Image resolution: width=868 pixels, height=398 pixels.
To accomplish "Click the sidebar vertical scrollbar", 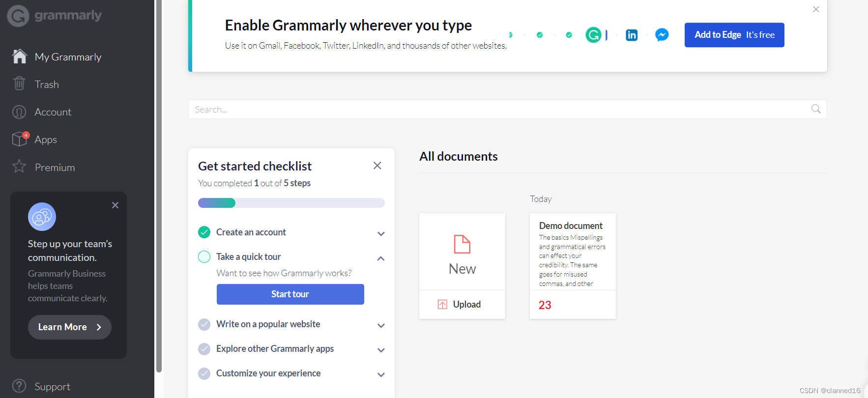I will point(159,187).
